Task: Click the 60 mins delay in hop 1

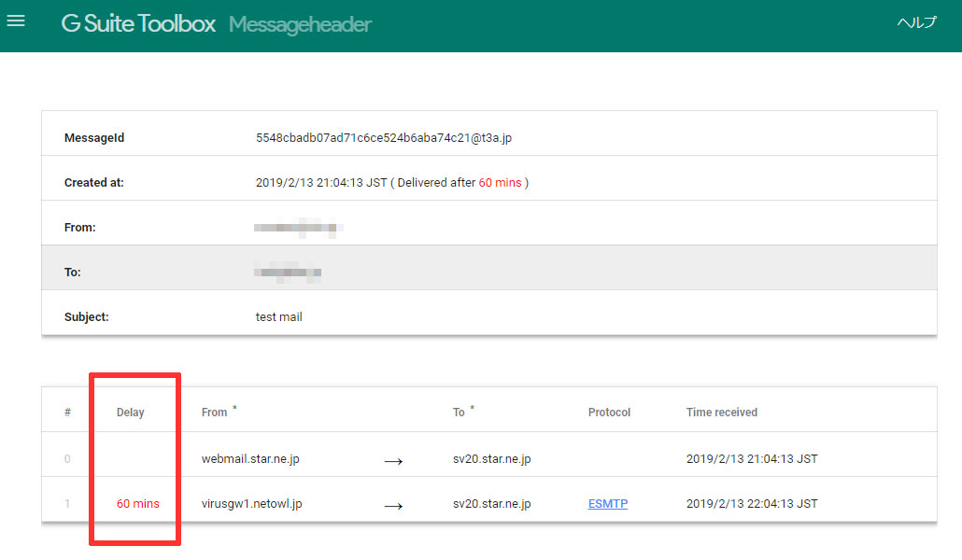Action: tap(138, 504)
